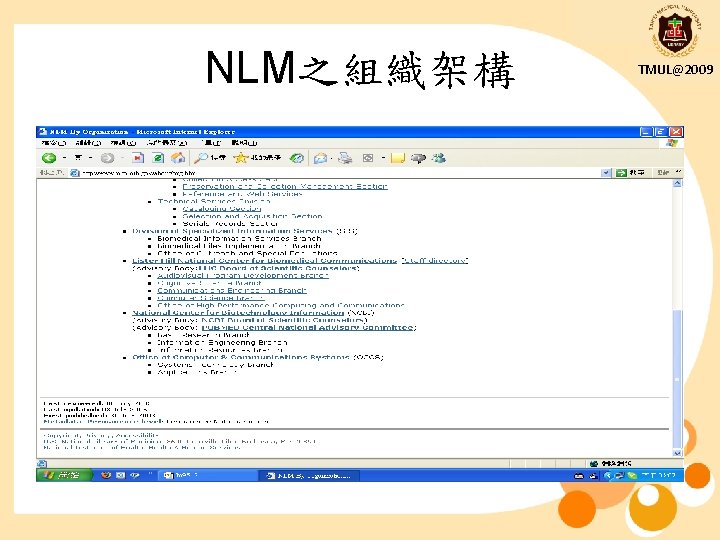This screenshot has height=540, width=720.
Task: Click the page scrollbar up arrow
Action: (x=677, y=183)
